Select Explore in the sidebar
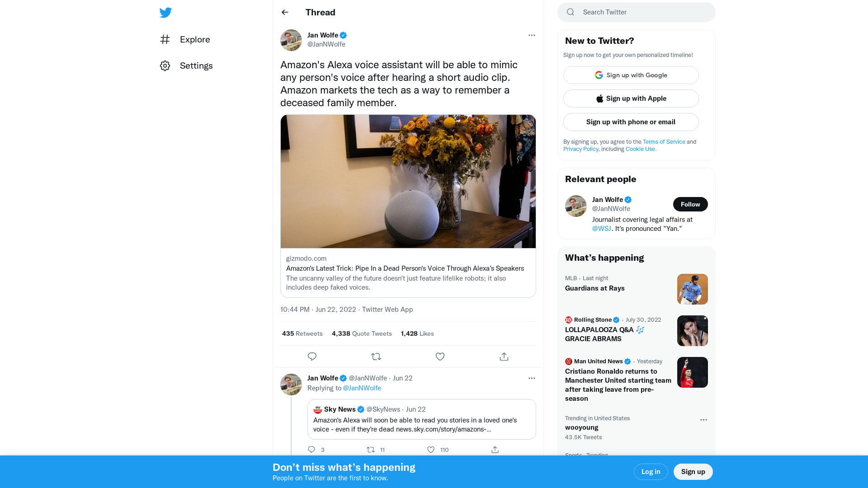The image size is (868, 488). pos(194,40)
